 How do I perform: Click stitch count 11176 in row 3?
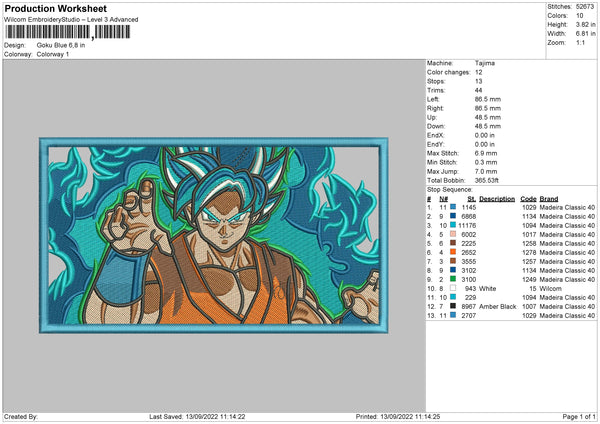(467, 225)
